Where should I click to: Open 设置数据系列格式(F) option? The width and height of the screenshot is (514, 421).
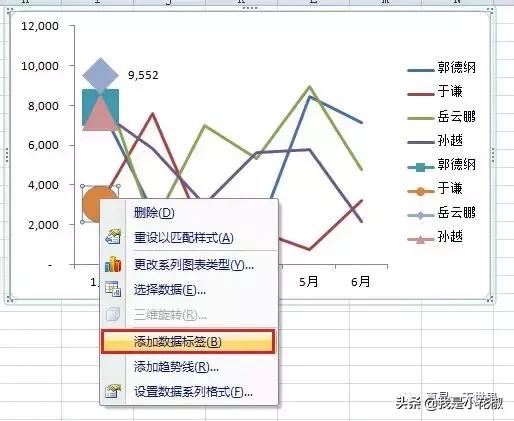pyautogui.click(x=189, y=392)
